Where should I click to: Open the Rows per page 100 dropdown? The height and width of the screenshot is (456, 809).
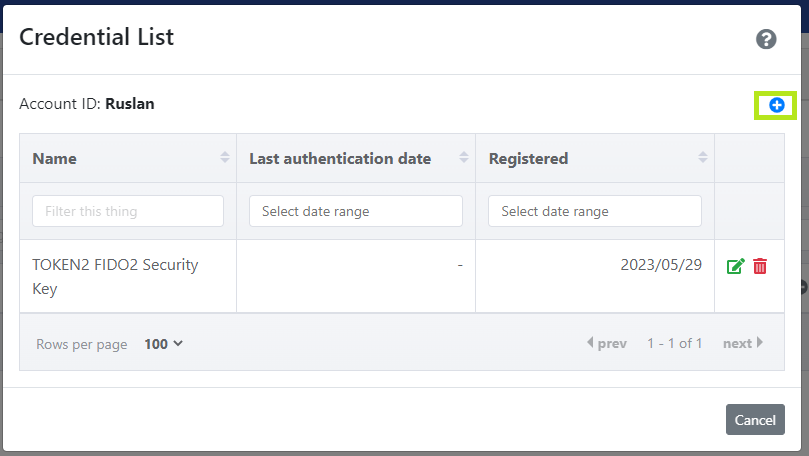[164, 344]
